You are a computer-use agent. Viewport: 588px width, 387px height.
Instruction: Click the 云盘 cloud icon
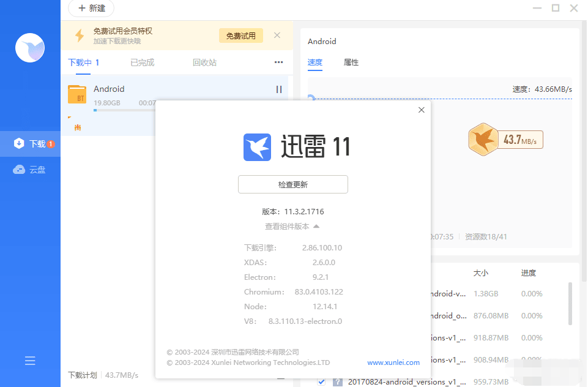(x=19, y=170)
